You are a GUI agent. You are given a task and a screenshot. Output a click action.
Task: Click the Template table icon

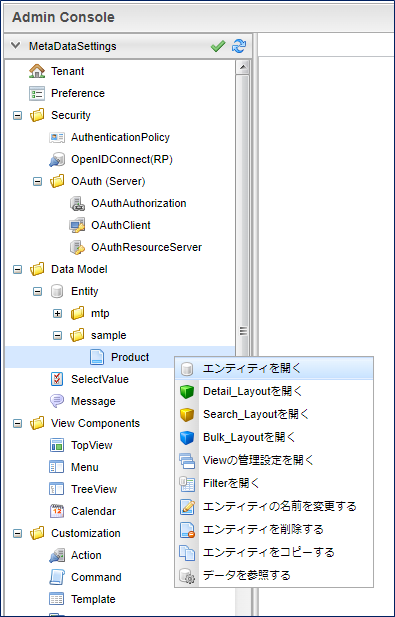tap(57, 599)
